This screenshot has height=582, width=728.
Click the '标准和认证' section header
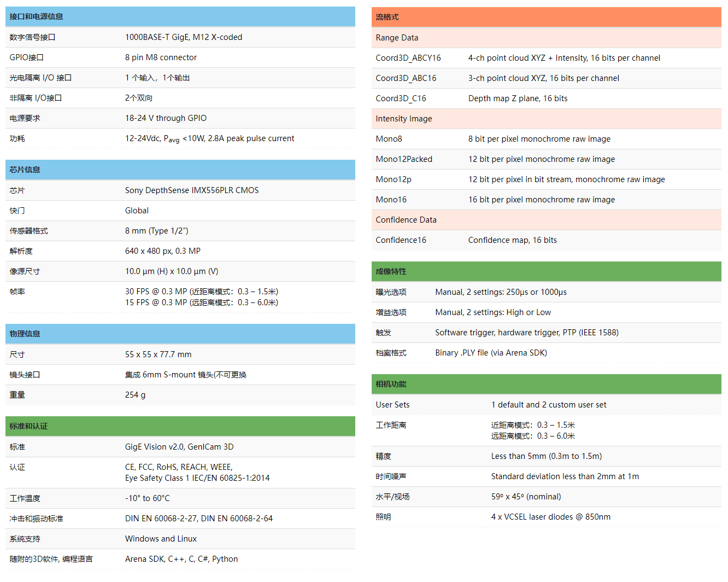(180, 426)
